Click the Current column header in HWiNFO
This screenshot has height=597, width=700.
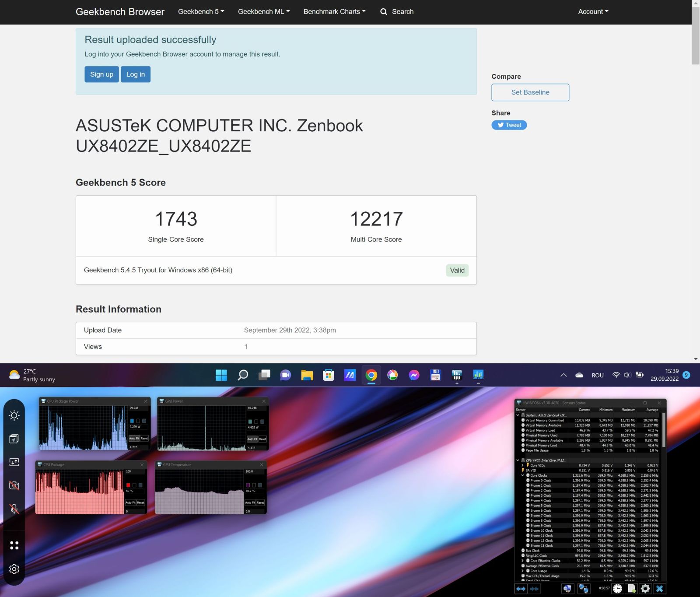[x=584, y=410]
